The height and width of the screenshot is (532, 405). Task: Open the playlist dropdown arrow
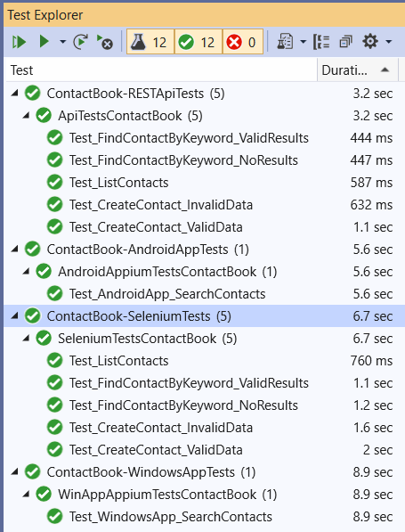[x=303, y=42]
